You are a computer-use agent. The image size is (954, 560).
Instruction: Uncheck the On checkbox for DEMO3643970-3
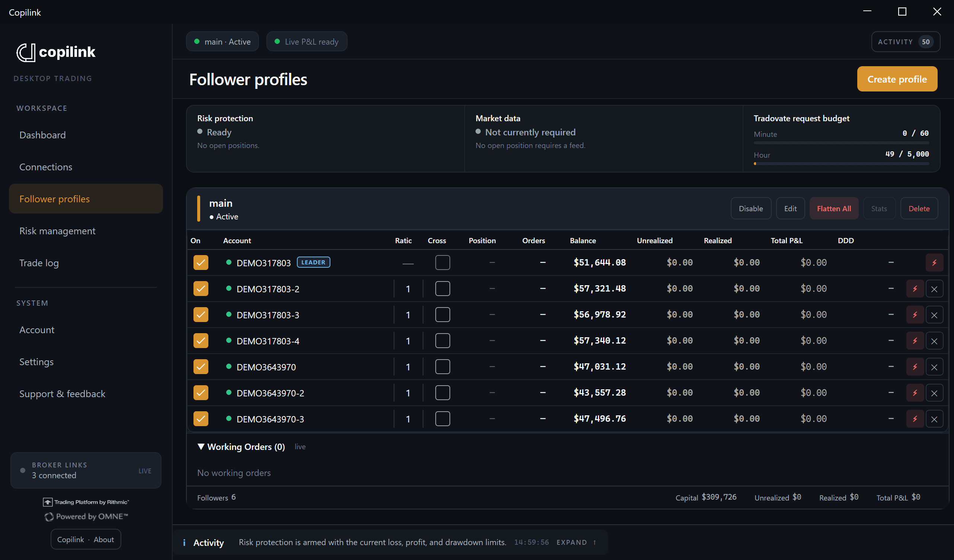[x=201, y=419]
